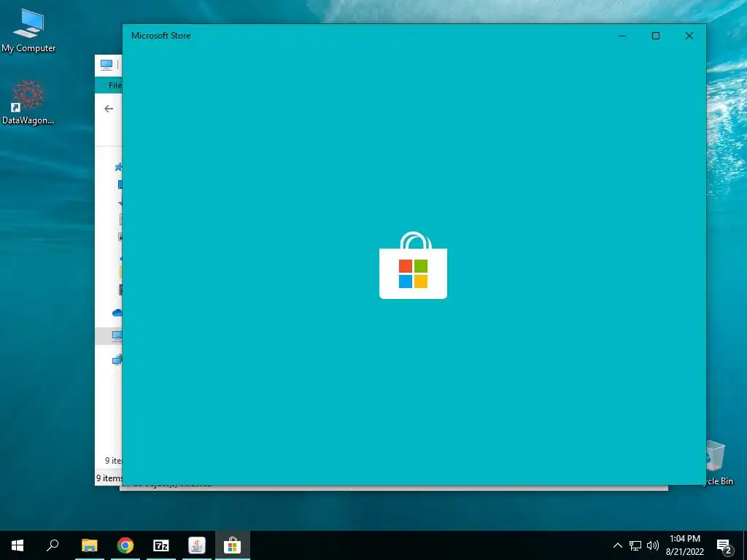Open the Java app in taskbar
This screenshot has height=560, width=747.
pos(197,545)
